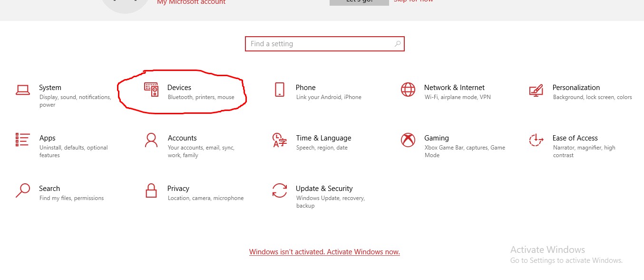Click the "Gaming" category title

coord(437,138)
